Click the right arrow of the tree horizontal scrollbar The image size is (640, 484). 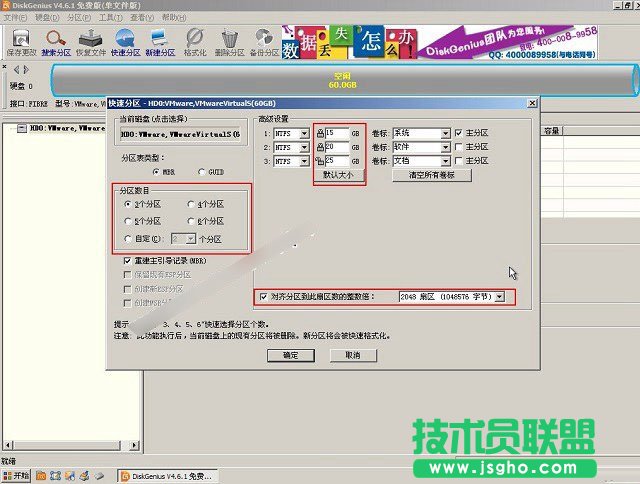pyautogui.click(x=135, y=445)
